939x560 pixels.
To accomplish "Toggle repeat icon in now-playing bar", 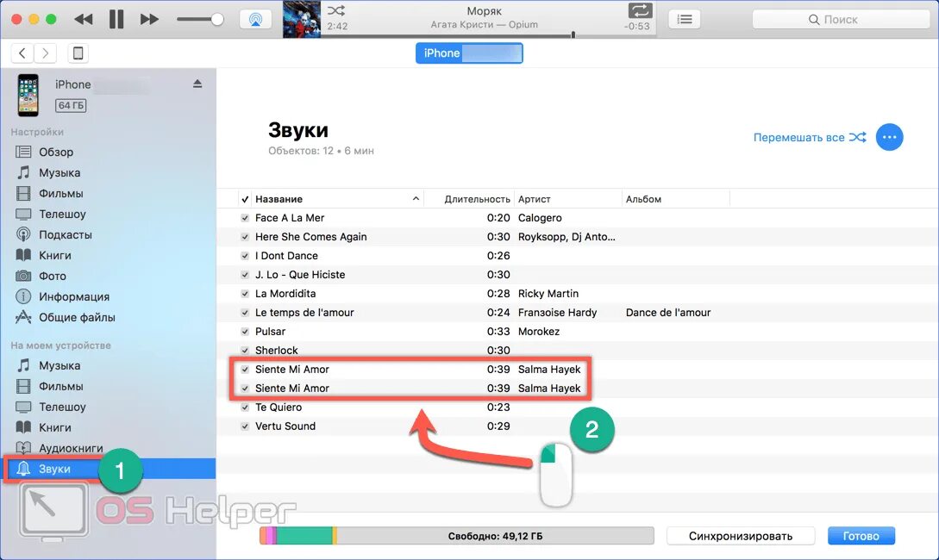I will pos(640,10).
